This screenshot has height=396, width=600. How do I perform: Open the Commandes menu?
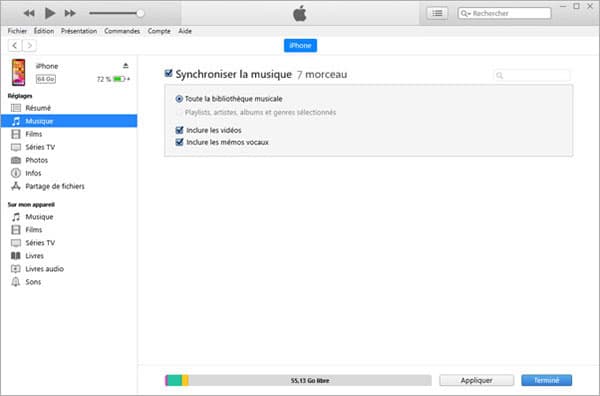point(122,31)
